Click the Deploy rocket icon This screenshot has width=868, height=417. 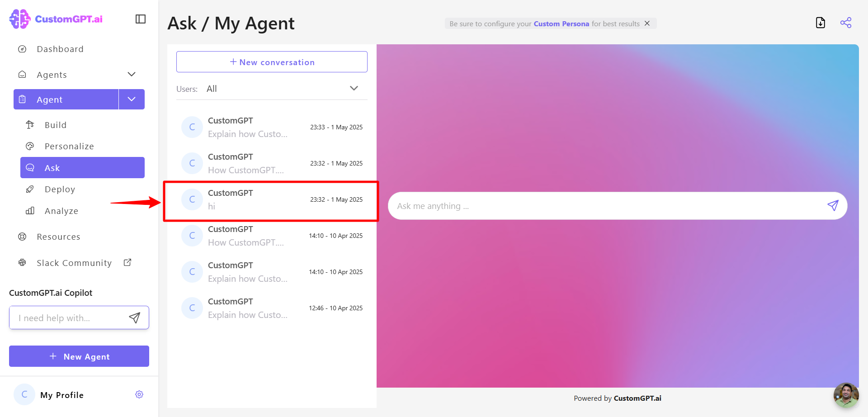point(30,189)
